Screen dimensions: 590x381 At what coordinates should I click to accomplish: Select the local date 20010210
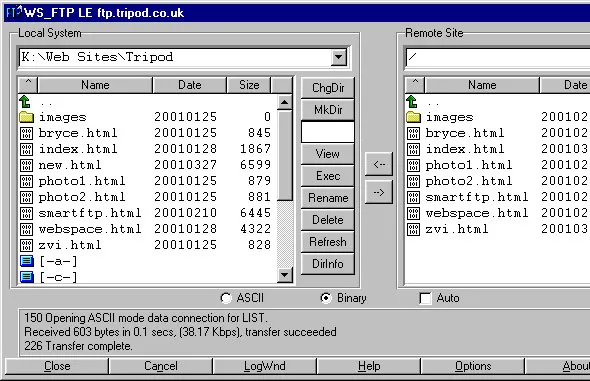coord(186,213)
